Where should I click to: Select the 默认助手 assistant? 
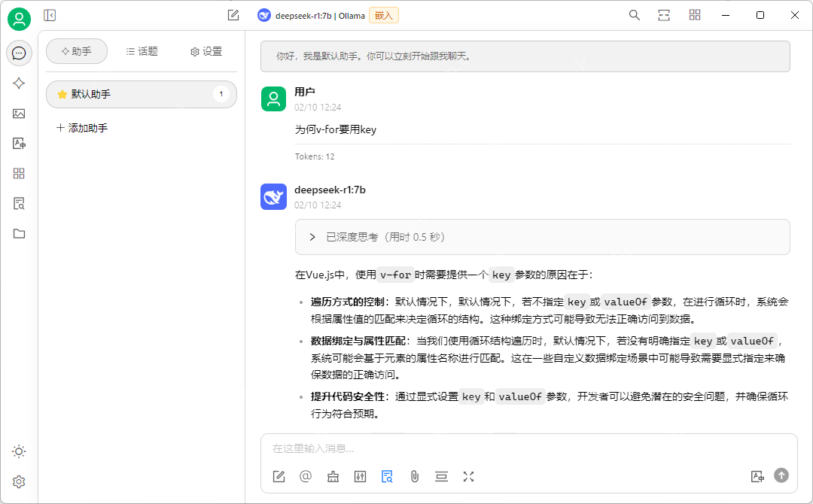(142, 94)
